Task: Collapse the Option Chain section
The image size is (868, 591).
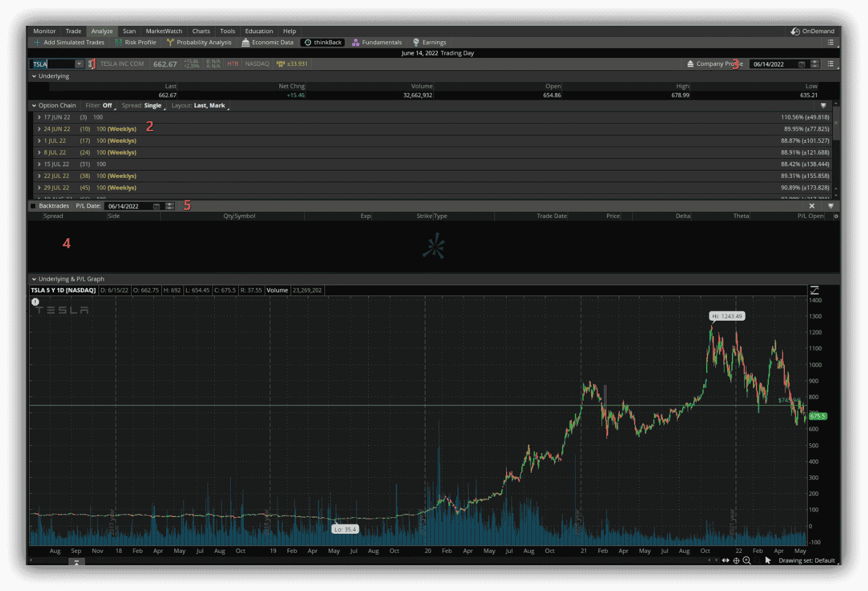Action: click(34, 106)
